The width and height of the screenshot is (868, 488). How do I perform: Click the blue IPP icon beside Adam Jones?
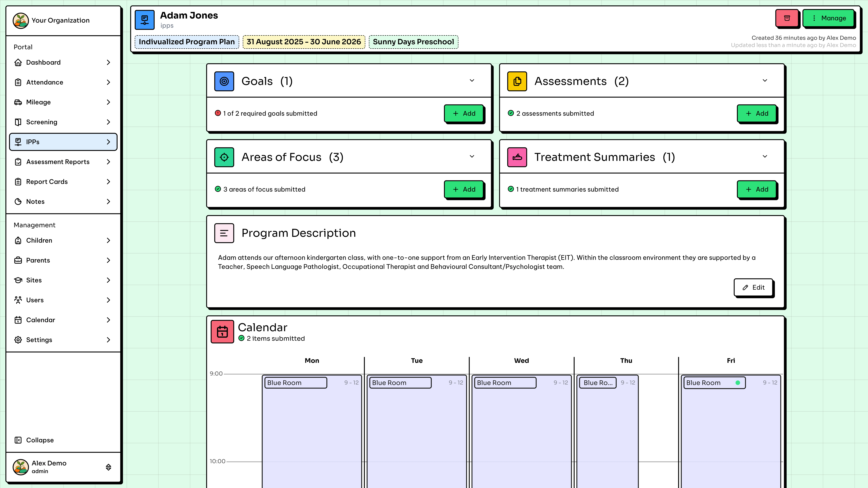pyautogui.click(x=145, y=20)
